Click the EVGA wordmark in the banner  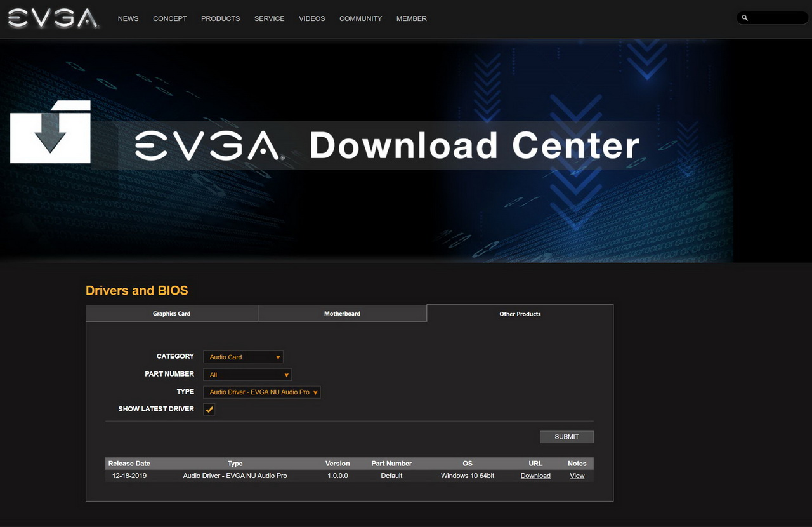209,145
